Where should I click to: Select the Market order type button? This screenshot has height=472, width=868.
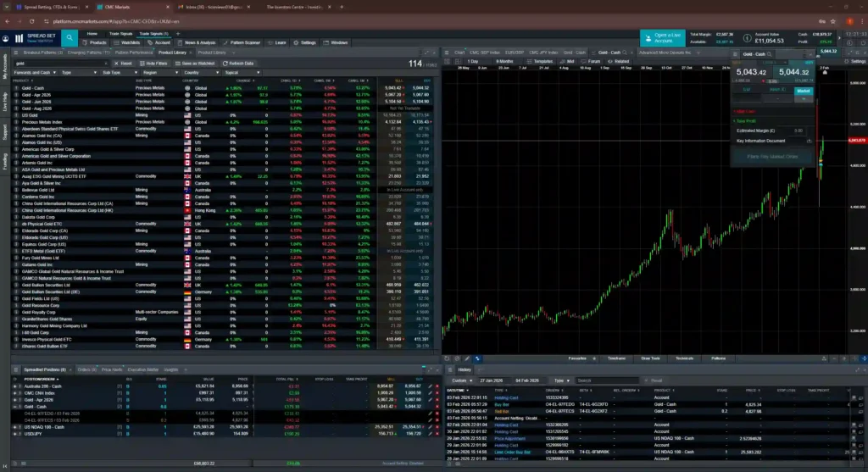click(804, 91)
